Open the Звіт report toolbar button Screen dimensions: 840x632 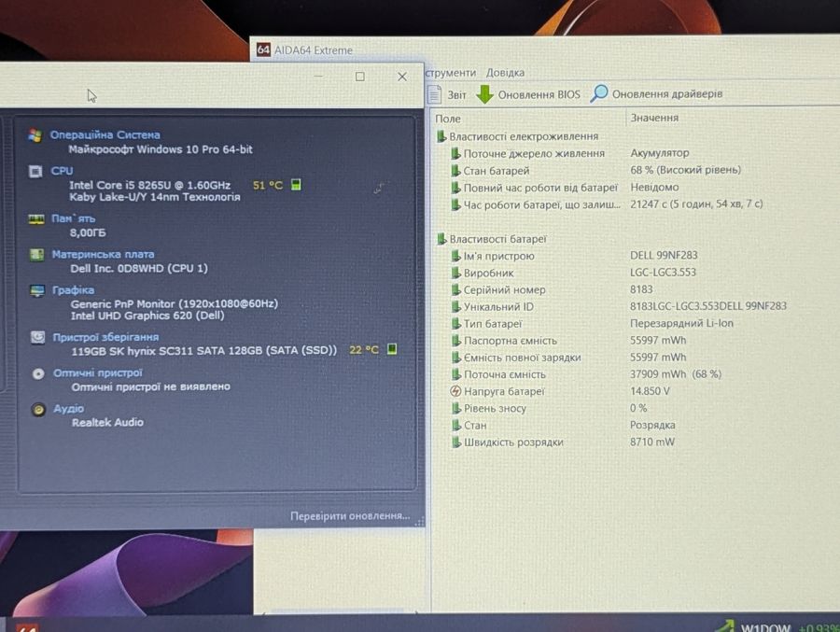[447, 95]
